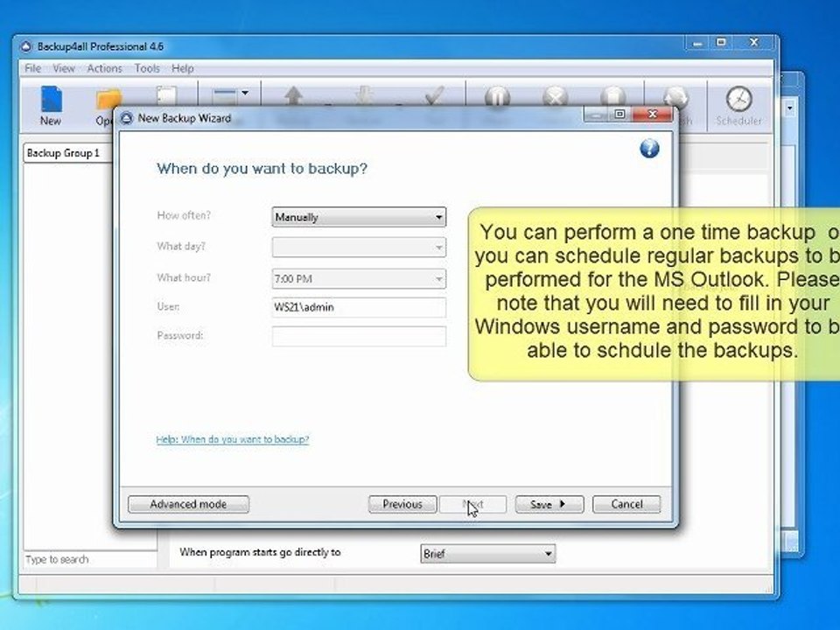Close the New Backup Wizard window
The height and width of the screenshot is (630, 840).
653,114
